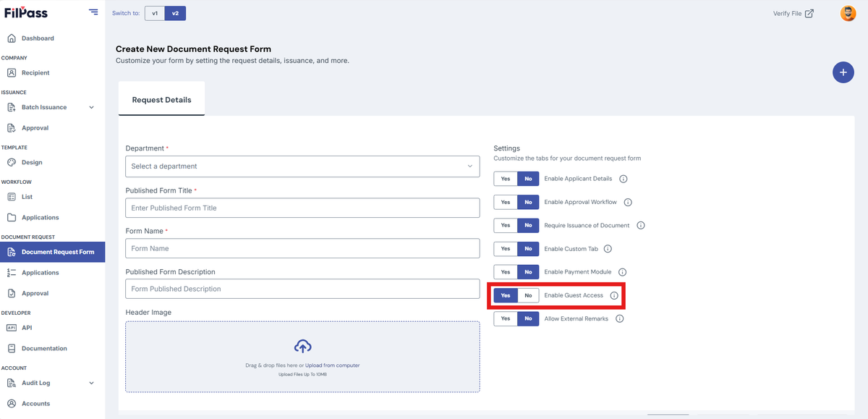
Task: Click the Create New Document Request Form heading
Action: [193, 49]
